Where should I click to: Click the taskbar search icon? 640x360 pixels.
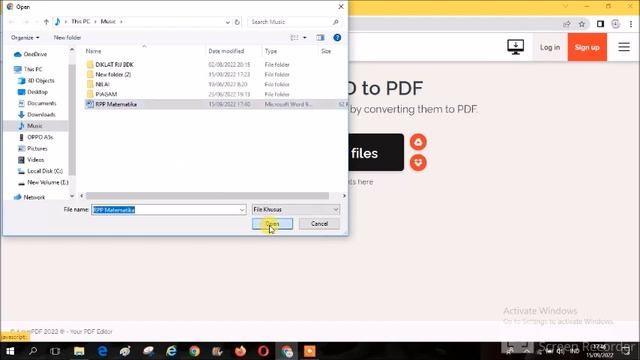33,351
